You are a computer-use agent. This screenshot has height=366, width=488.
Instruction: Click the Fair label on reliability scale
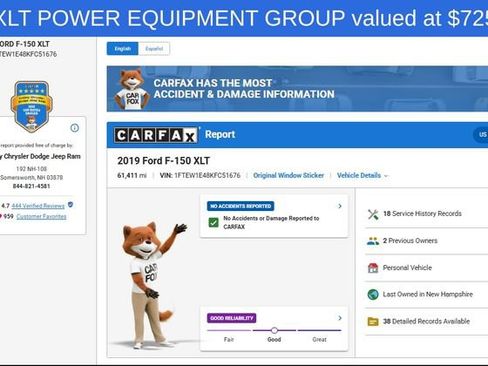click(229, 339)
